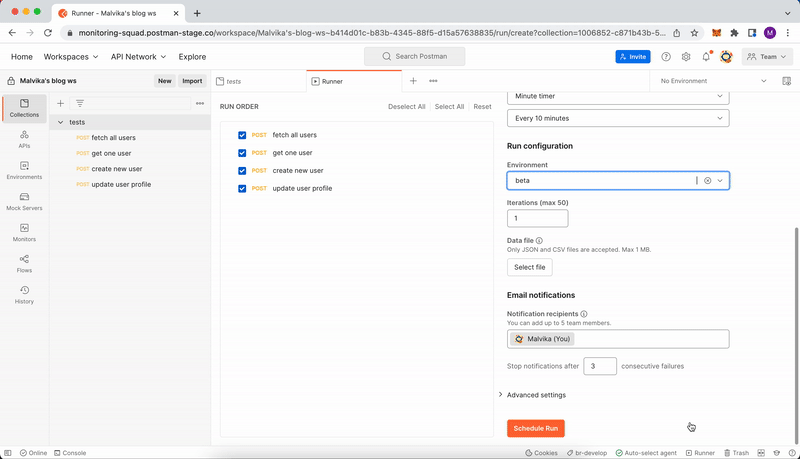
Task: Collapse the tests collection
Action: (61, 122)
